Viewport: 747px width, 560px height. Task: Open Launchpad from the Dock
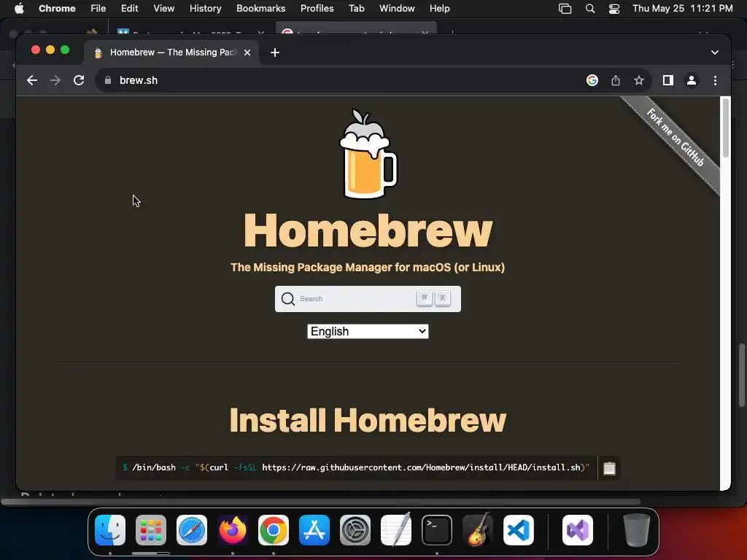coord(151,530)
